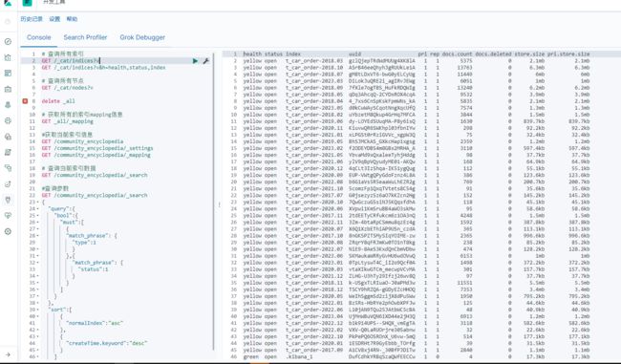Open Management via the gear sidebar icon
Image resolution: width=621 pixels, height=364 pixels.
[8, 232]
